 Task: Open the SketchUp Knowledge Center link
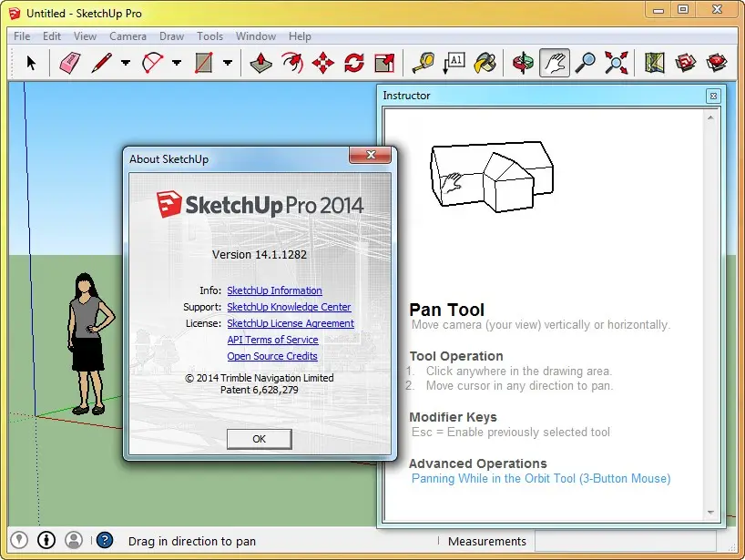(289, 307)
